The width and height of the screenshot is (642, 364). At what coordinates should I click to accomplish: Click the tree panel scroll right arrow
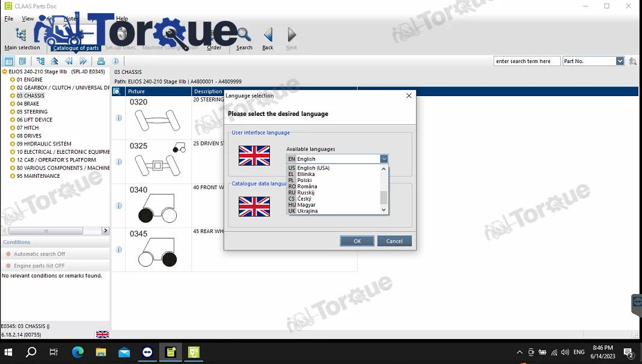[x=105, y=231]
